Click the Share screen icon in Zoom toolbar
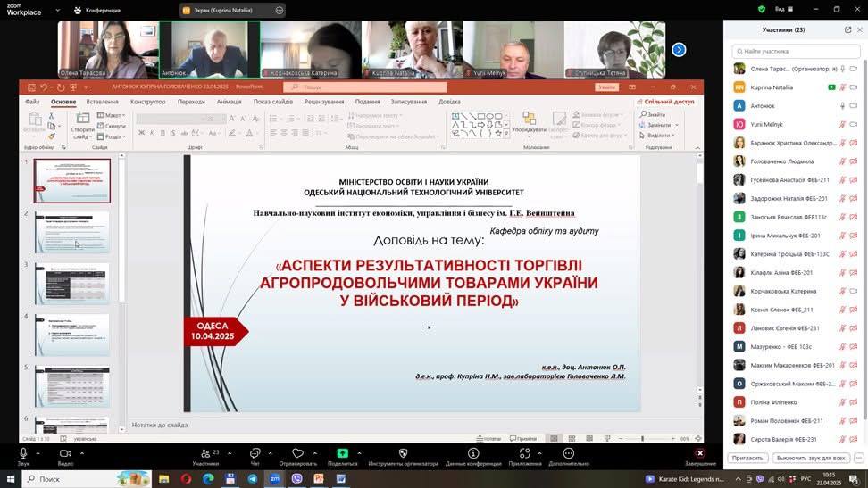This screenshot has height=488, width=868. tap(342, 454)
